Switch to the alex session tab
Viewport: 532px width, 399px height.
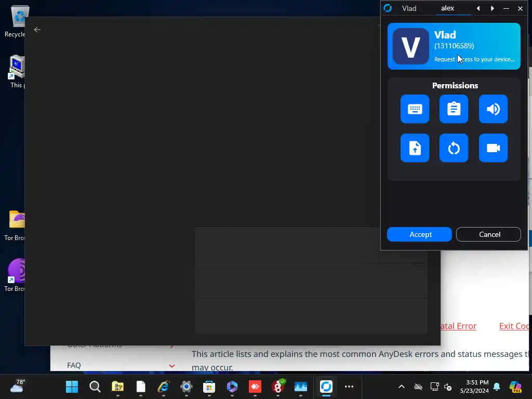coord(447,8)
